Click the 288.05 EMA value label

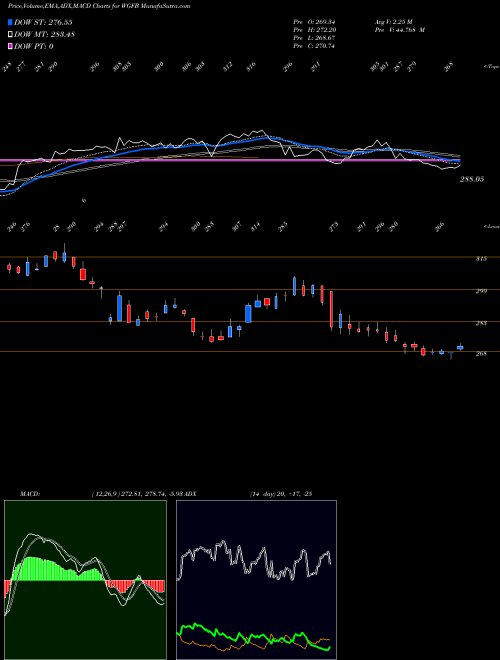(x=472, y=179)
